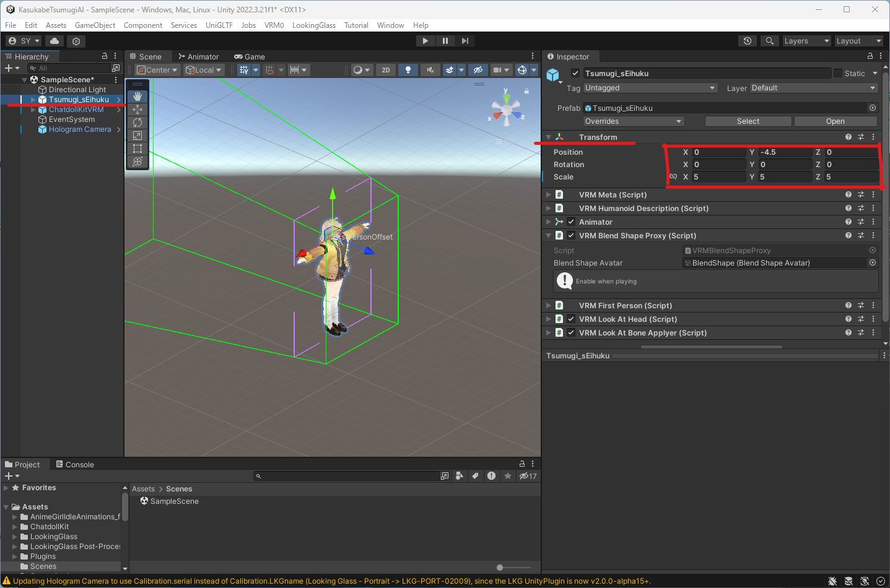Image resolution: width=890 pixels, height=588 pixels.
Task: Select Hologram Camera in Hierarchy
Action: 80,129
